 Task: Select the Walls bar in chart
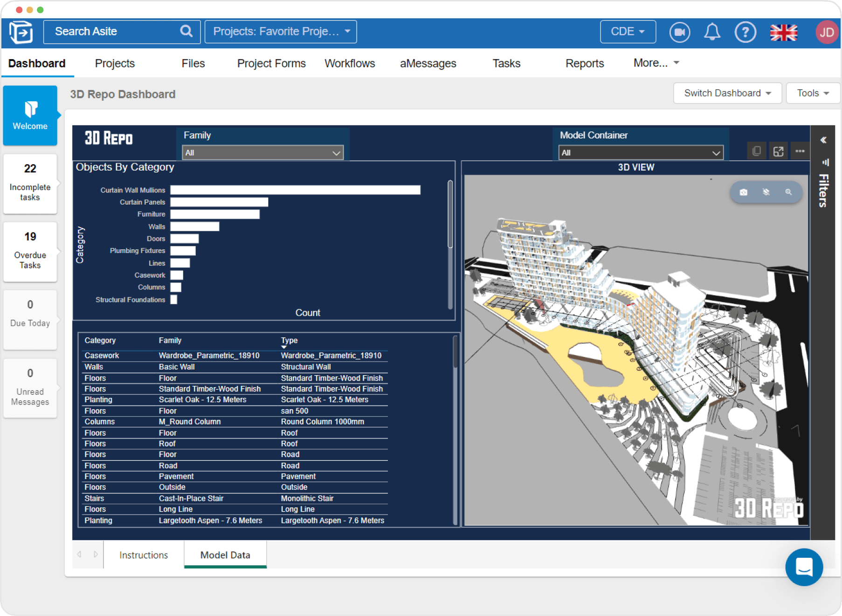(x=195, y=226)
